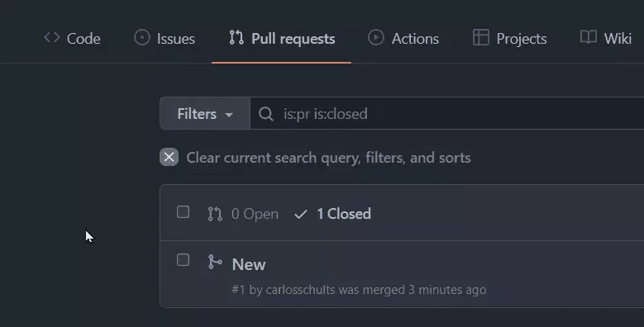Click the Pull requests branch icon
Viewport: 644px width, 327px height.
tap(236, 38)
